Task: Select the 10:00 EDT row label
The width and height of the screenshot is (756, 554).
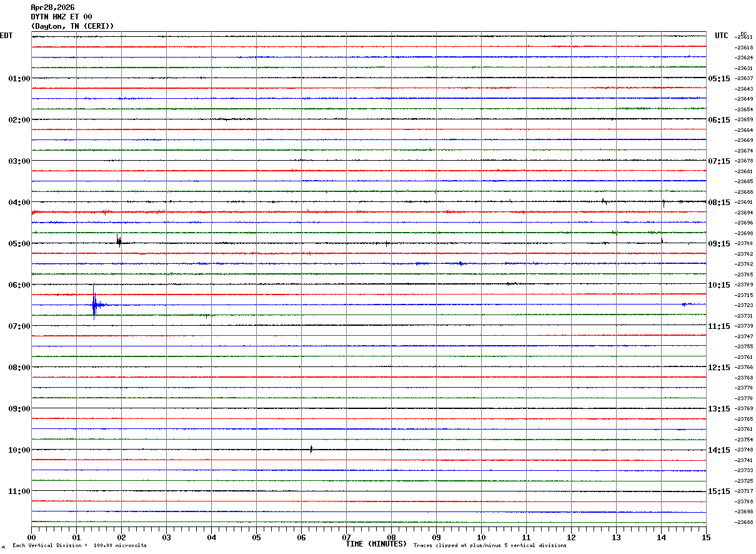Action: pos(19,450)
